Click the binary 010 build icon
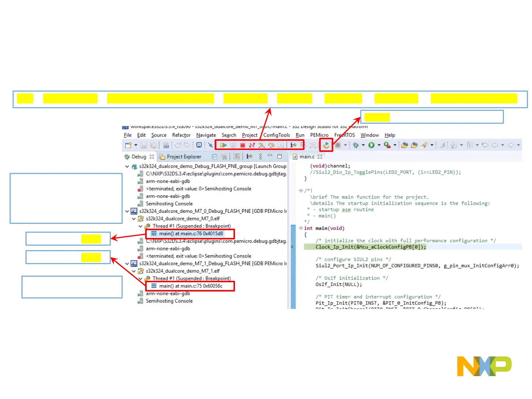532x399 pixels. point(166,145)
